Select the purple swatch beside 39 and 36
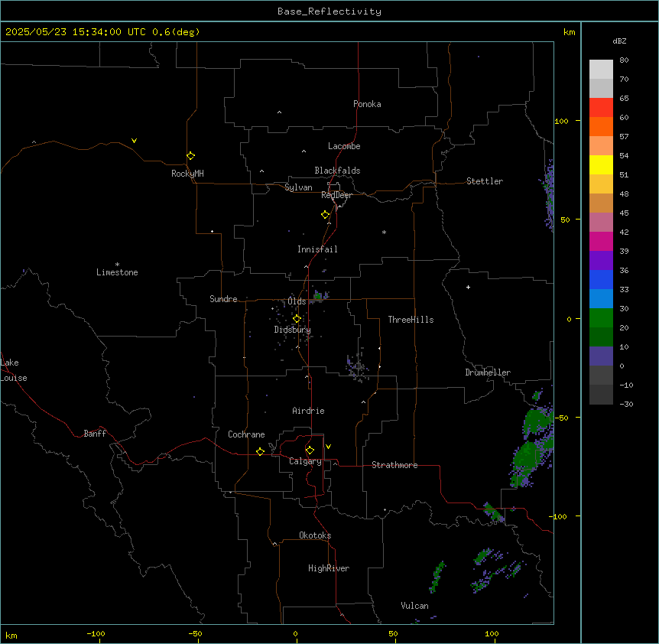This screenshot has height=644, width=659. pyautogui.click(x=601, y=260)
